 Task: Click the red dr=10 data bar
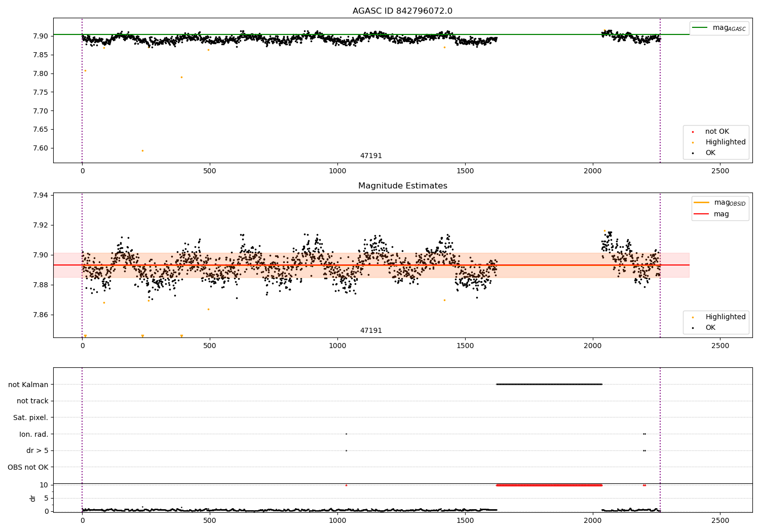[549, 485]
